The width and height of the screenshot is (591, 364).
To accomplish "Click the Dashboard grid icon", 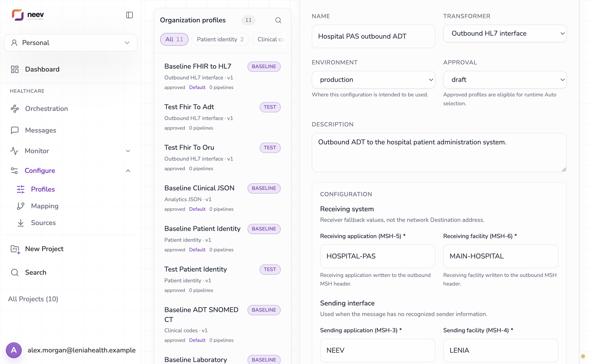I will click(15, 69).
